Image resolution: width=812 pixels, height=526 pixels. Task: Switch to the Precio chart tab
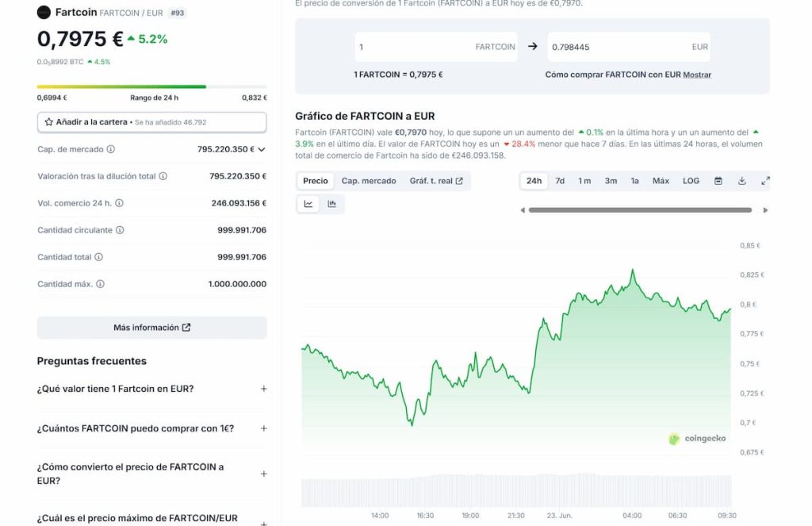coord(316,181)
